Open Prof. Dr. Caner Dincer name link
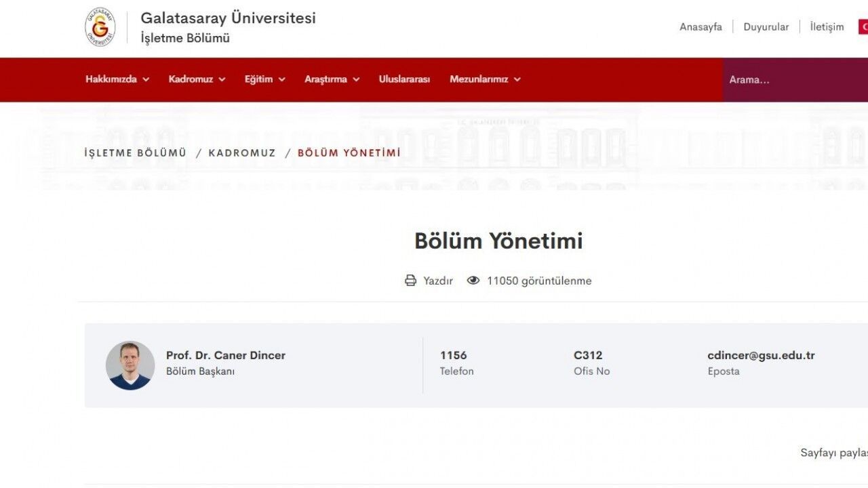This screenshot has width=868, height=488. click(225, 355)
